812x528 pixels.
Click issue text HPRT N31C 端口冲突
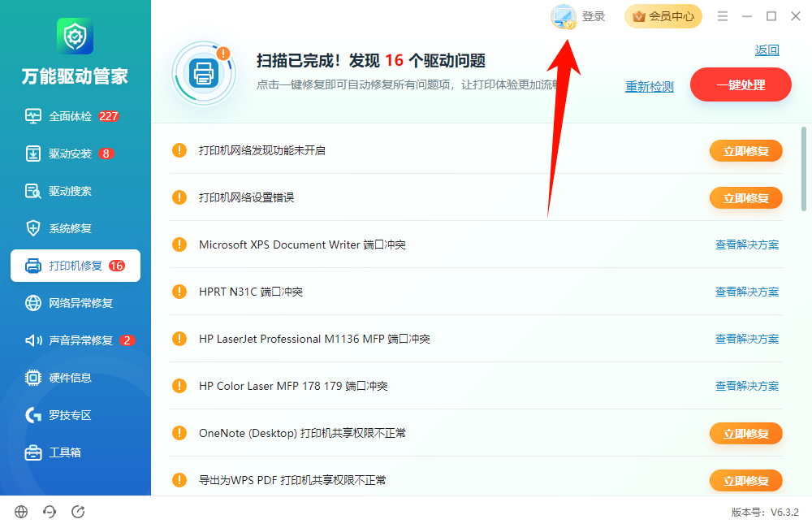[x=251, y=292]
